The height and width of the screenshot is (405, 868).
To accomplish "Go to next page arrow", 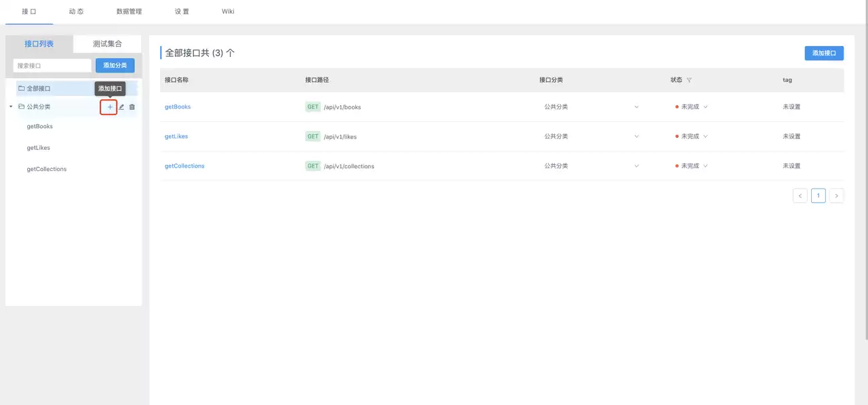I will pos(837,196).
